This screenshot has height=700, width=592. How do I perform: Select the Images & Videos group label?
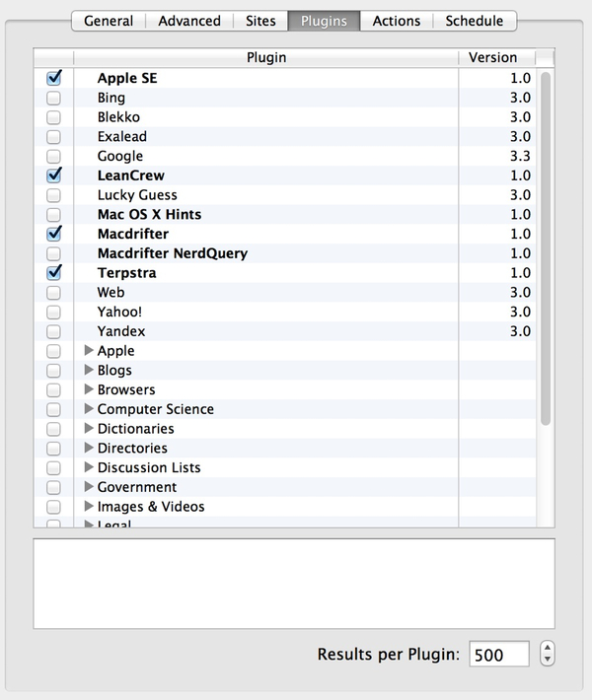(x=151, y=507)
